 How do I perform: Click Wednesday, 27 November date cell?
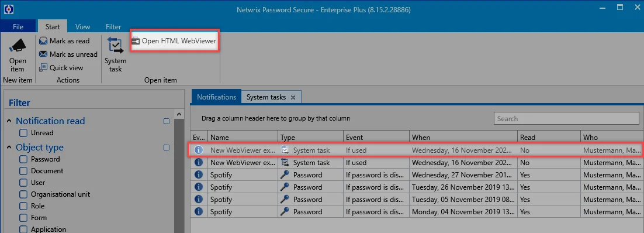tap(463, 175)
